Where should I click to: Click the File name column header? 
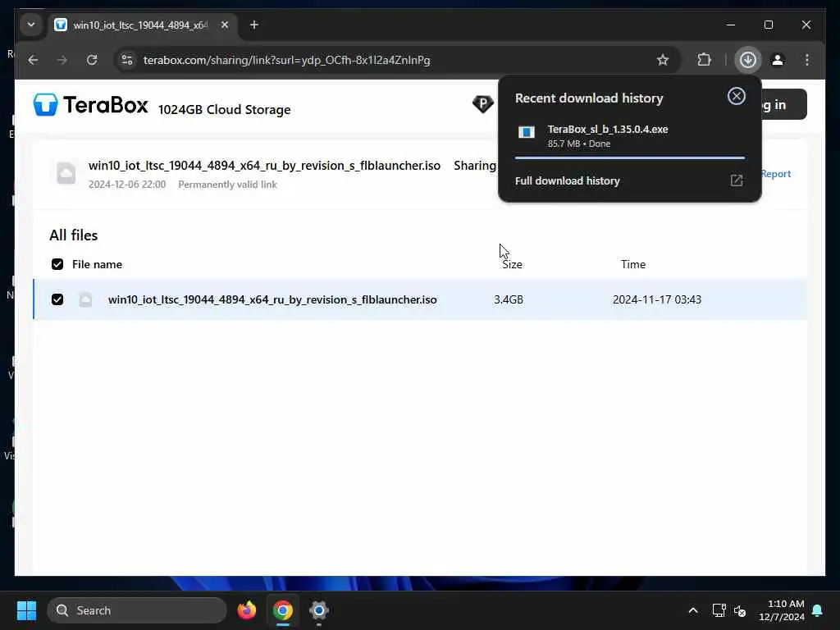[x=97, y=264]
